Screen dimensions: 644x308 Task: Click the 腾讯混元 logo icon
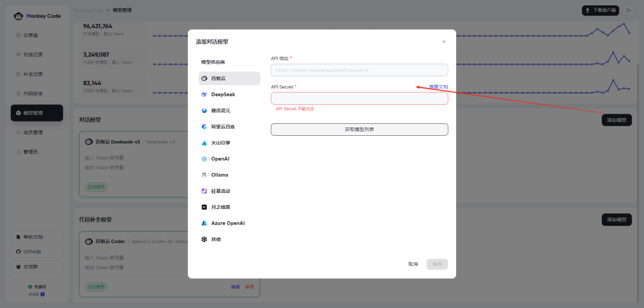click(204, 111)
